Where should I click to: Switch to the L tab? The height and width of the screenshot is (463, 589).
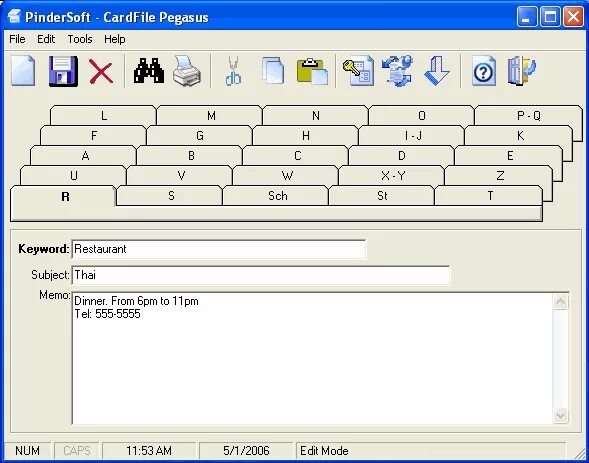pos(103,116)
